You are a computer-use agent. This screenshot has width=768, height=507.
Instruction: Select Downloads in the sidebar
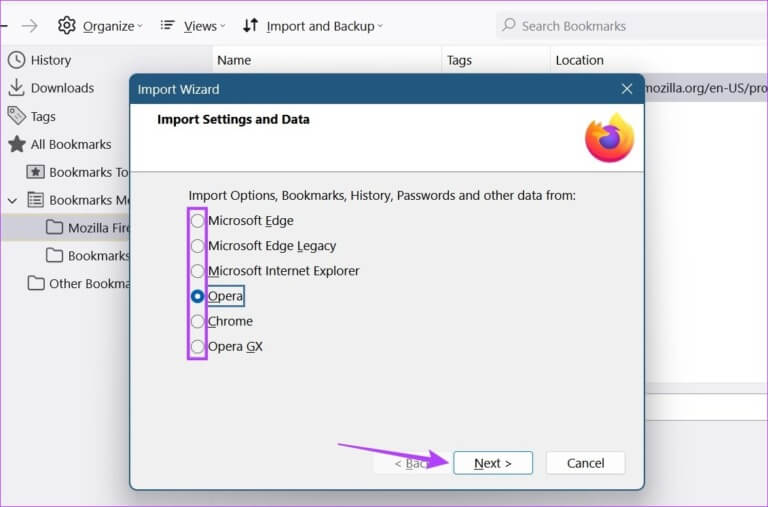pyautogui.click(x=62, y=88)
